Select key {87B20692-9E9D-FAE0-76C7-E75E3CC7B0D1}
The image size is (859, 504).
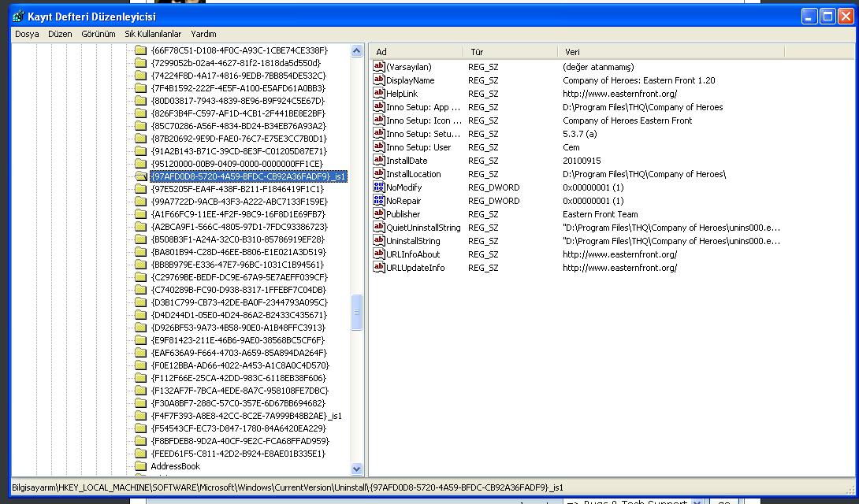238,139
